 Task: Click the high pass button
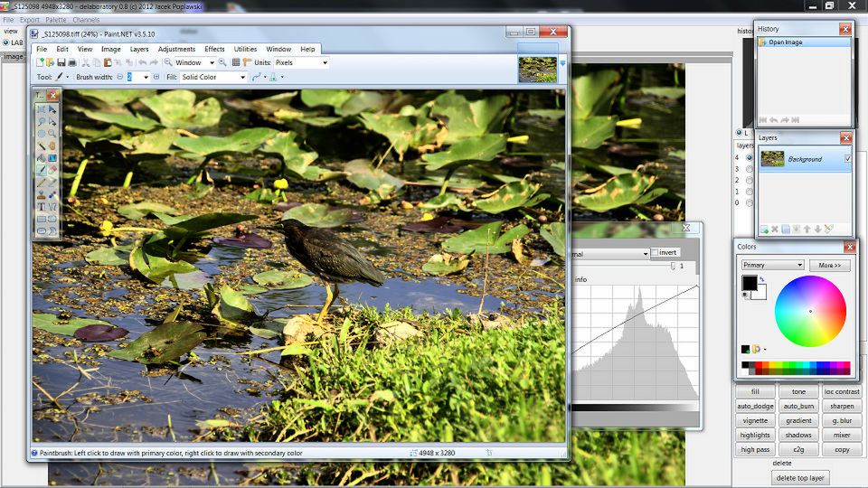click(x=755, y=449)
